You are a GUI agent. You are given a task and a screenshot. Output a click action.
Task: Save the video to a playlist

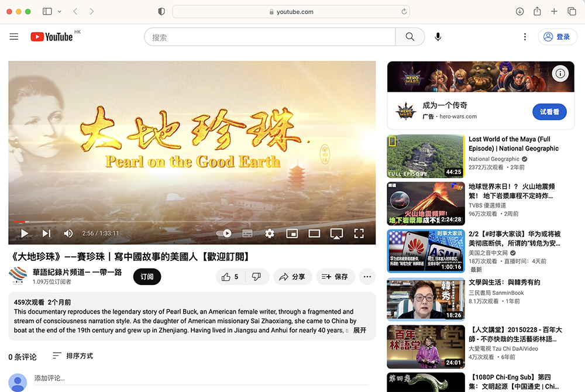[335, 277]
